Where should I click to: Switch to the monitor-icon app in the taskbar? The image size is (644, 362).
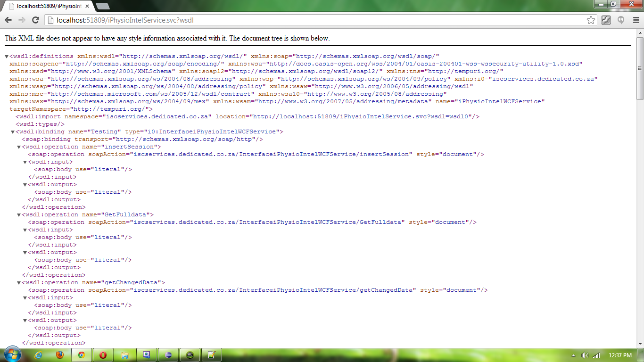click(146, 355)
